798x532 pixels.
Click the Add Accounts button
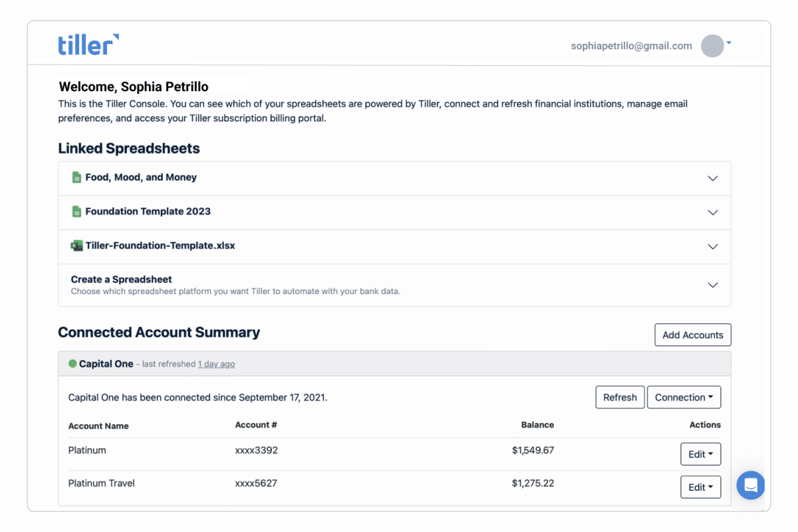pos(693,335)
